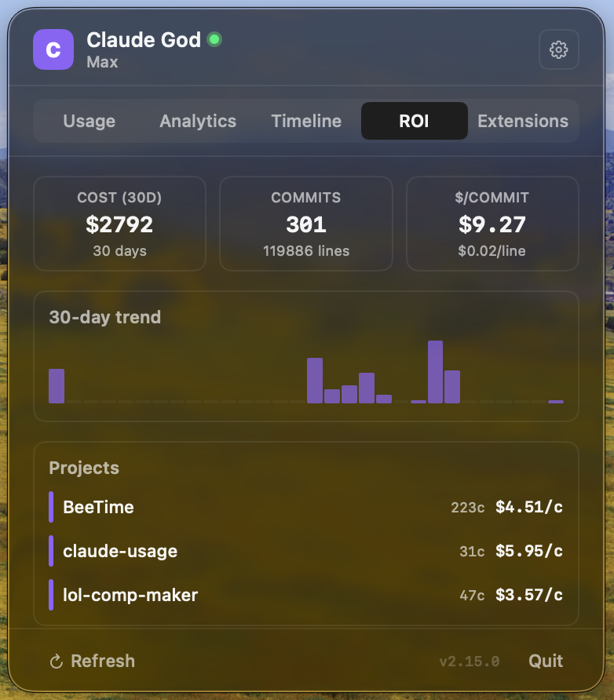
Task: Quit the app with the Quit button
Action: point(545,661)
